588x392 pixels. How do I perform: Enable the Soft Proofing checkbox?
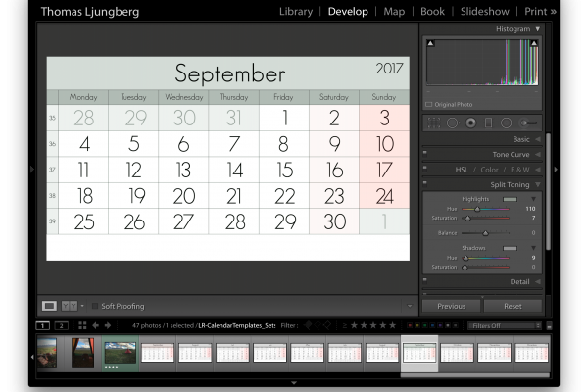[x=95, y=306]
